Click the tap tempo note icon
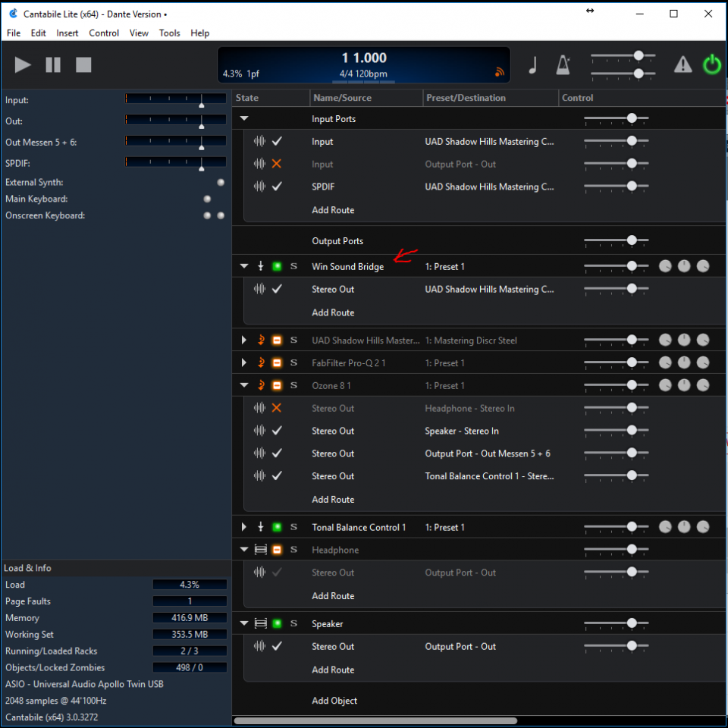The image size is (728, 728). coord(533,64)
